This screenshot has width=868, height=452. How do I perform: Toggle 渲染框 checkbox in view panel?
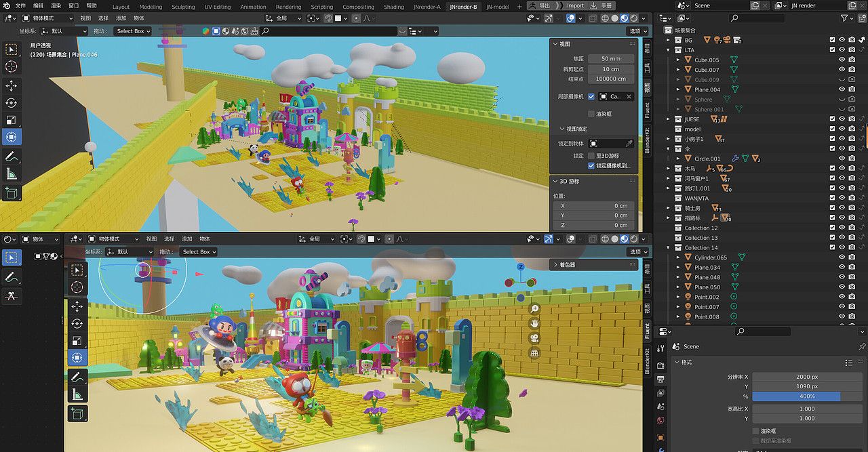[x=591, y=114]
